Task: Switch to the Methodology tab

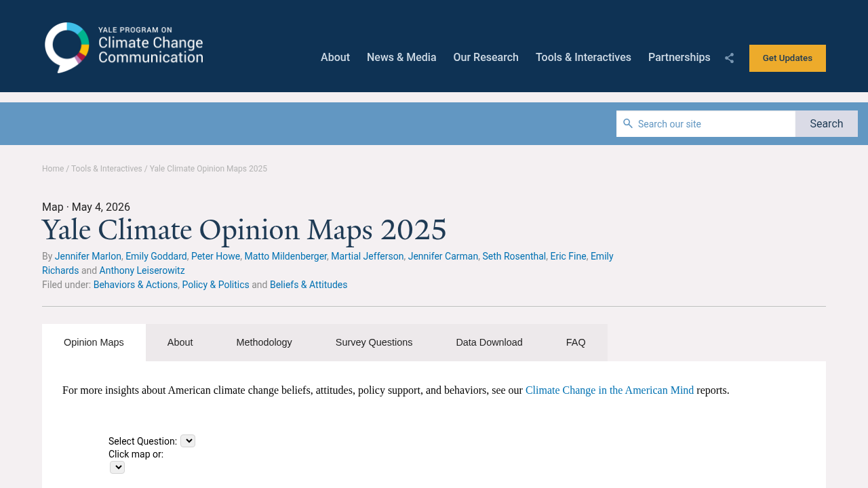Action: click(264, 342)
